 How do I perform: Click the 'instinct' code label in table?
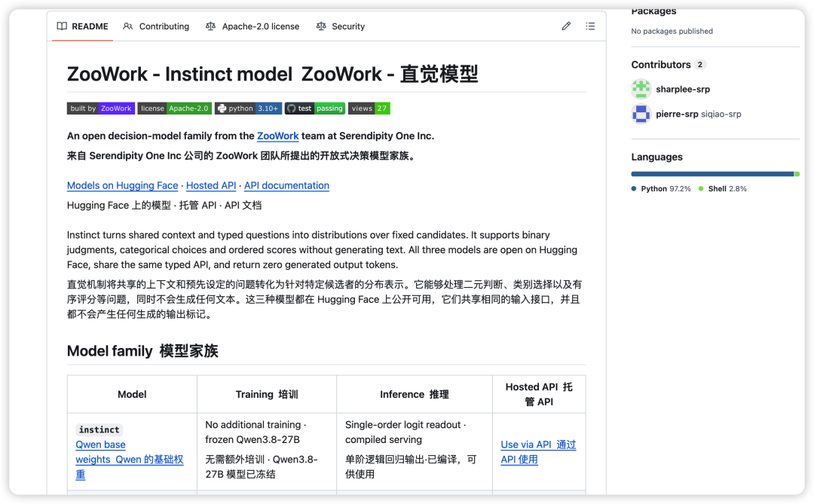[x=99, y=429]
